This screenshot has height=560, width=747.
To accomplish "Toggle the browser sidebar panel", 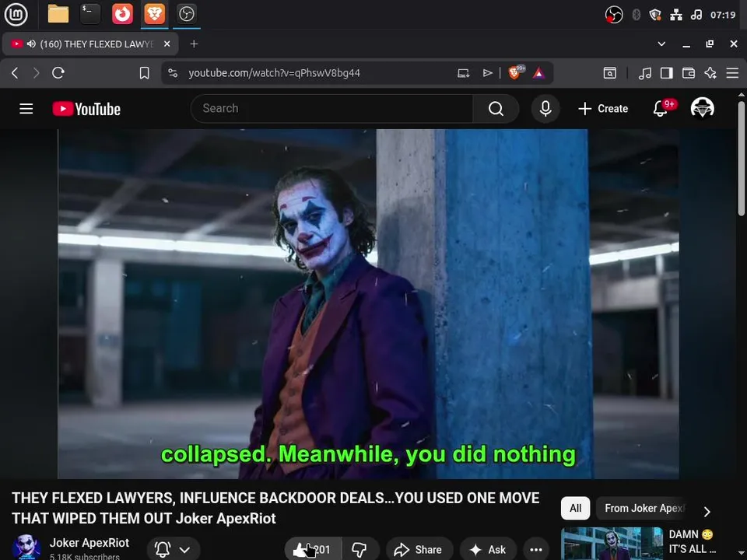I will [667, 73].
